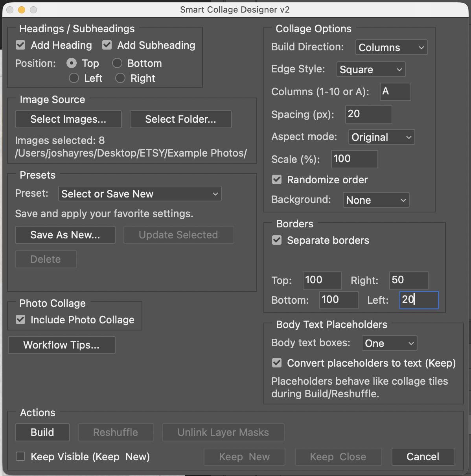Click the Reshuffle button

click(116, 432)
